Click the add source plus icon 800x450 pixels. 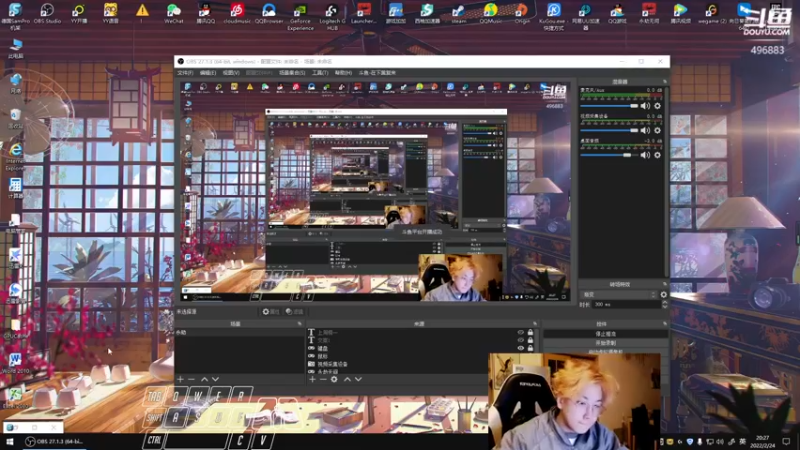pos(312,379)
